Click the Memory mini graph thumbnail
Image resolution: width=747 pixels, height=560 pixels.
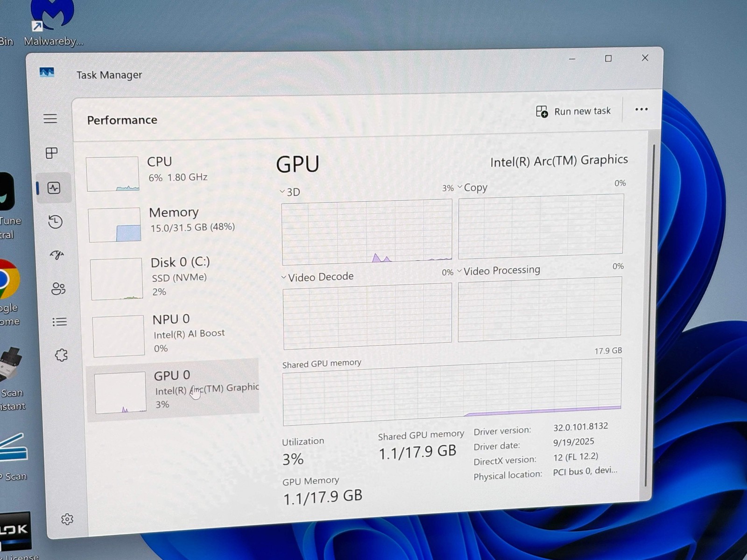click(114, 224)
